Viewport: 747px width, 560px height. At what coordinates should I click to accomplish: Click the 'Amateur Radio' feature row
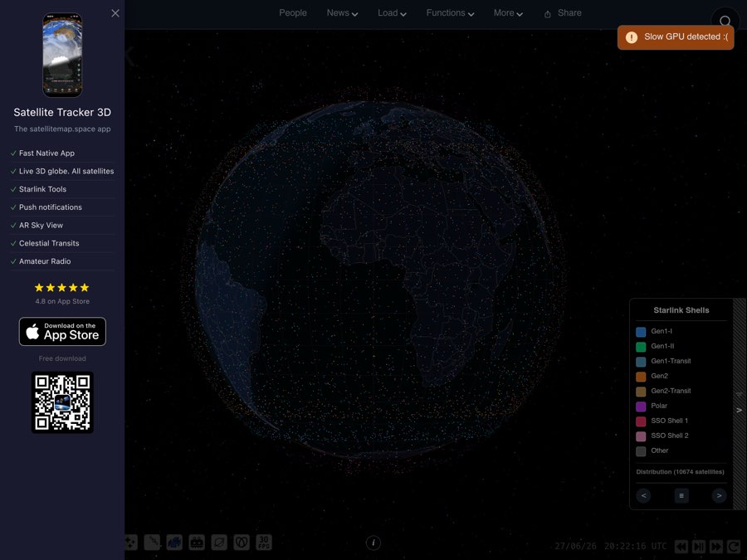point(62,261)
